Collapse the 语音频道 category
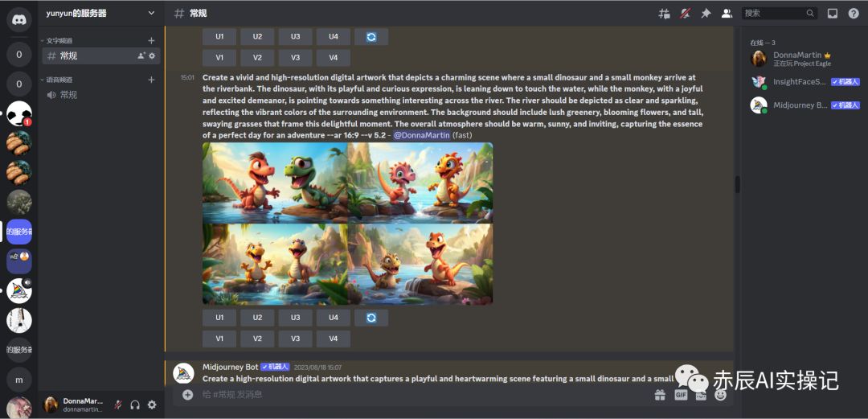Image resolution: width=868 pixels, height=419 pixels. (60, 80)
